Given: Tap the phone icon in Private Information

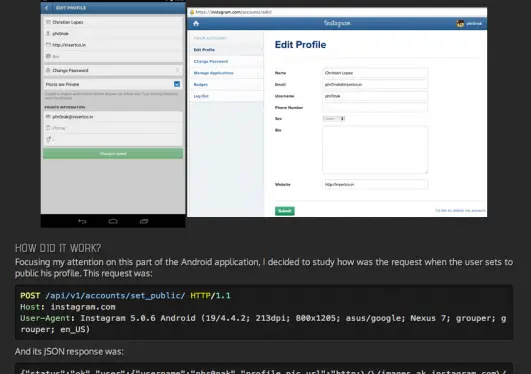Looking at the screenshot, I should click(48, 128).
